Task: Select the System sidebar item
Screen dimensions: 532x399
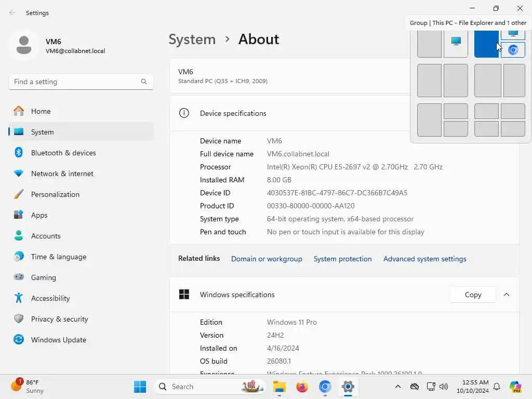Action: pos(81,132)
